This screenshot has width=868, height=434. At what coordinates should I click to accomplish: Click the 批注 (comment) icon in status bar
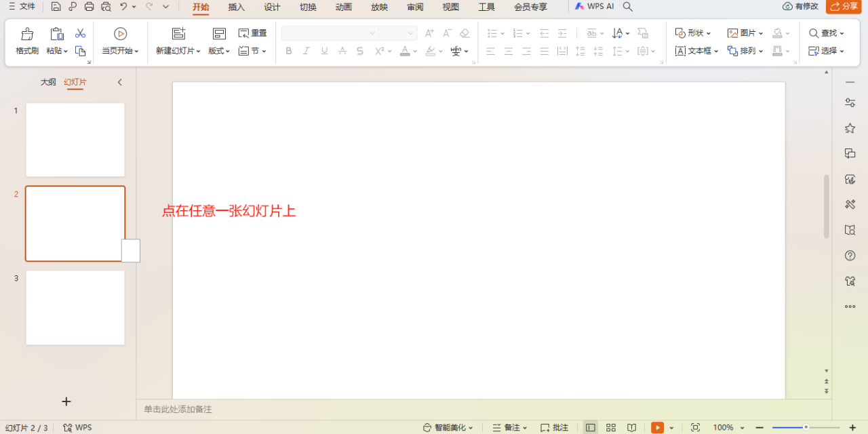click(x=554, y=427)
